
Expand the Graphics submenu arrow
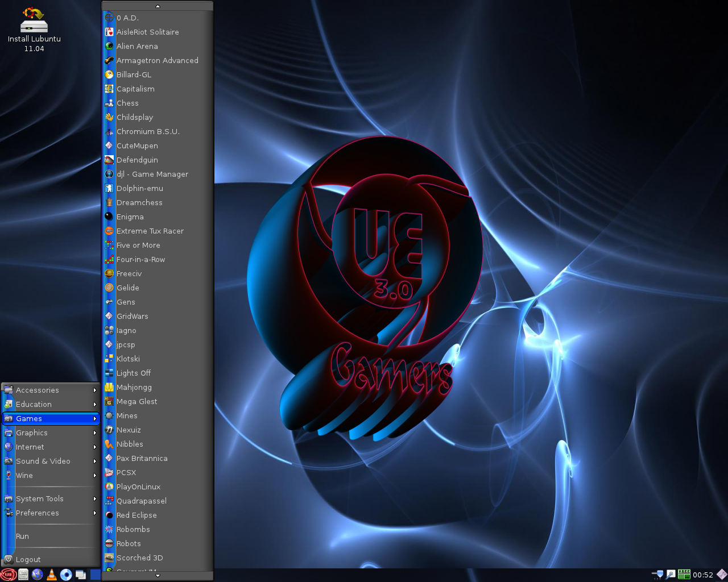click(95, 433)
